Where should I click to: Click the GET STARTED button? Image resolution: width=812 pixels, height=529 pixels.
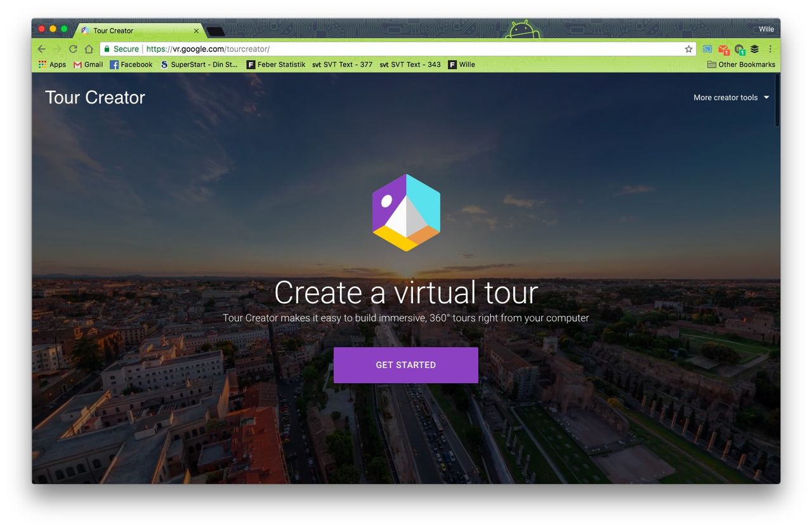(x=406, y=365)
